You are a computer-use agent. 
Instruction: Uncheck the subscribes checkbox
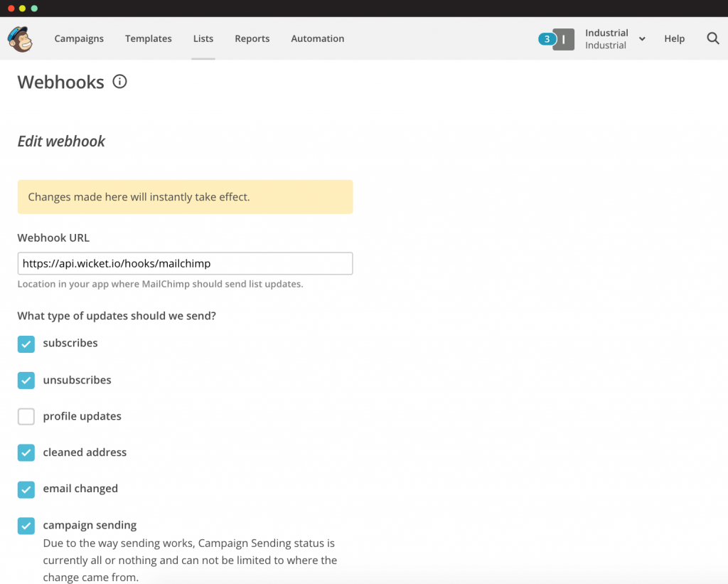[26, 344]
